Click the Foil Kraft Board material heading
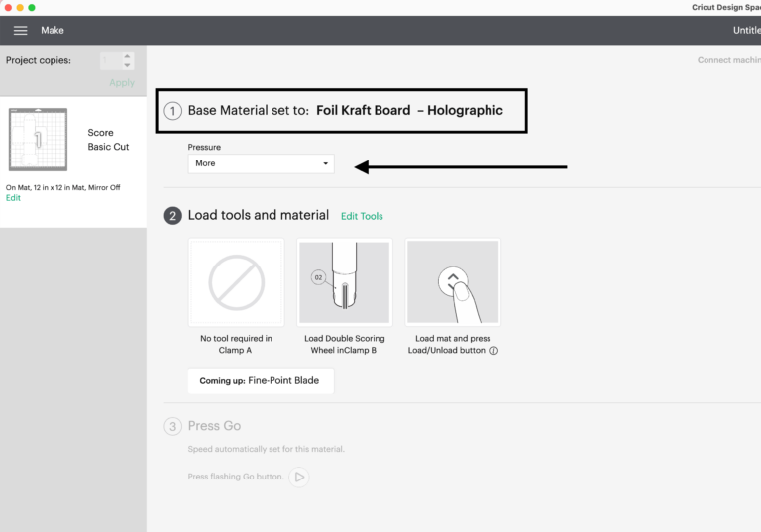The image size is (761, 532). tap(409, 111)
